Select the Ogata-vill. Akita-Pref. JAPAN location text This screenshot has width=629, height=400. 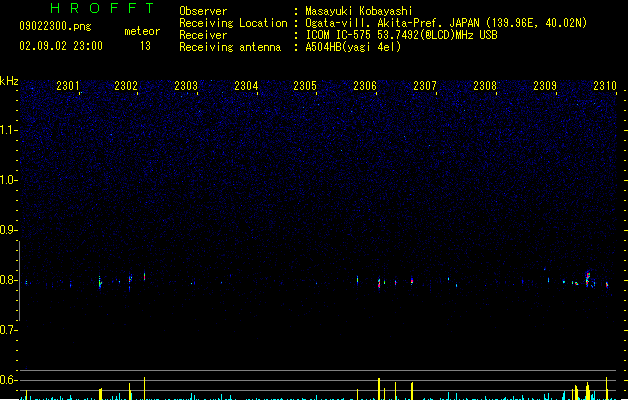[446, 23]
